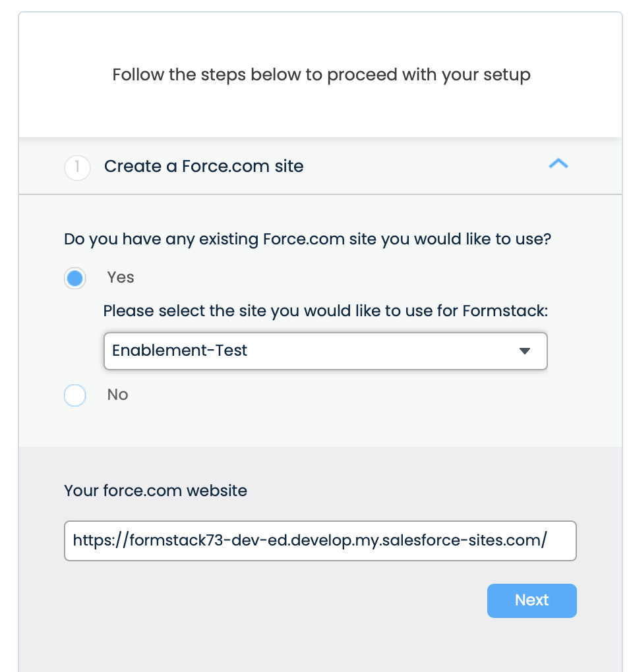The height and width of the screenshot is (672, 629).
Task: Click the formstack73-dev-ed URL text
Action: [x=309, y=541]
